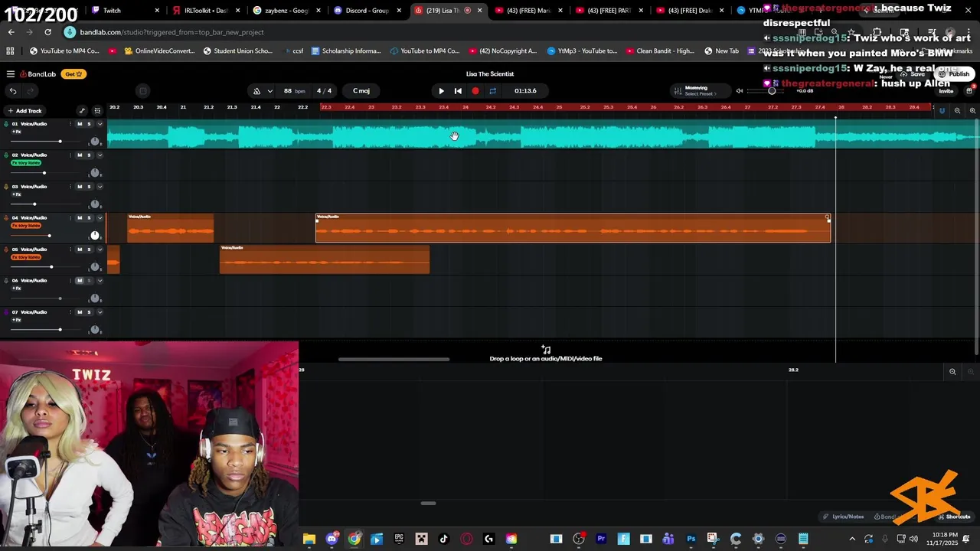Undo the last action in the studio
Image resolution: width=980 pixels, height=551 pixels.
click(13, 91)
